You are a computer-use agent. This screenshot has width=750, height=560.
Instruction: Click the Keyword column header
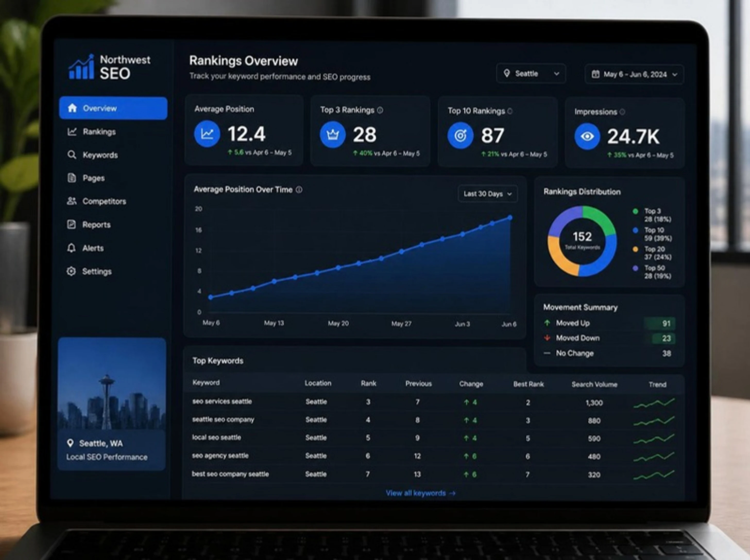(x=206, y=382)
